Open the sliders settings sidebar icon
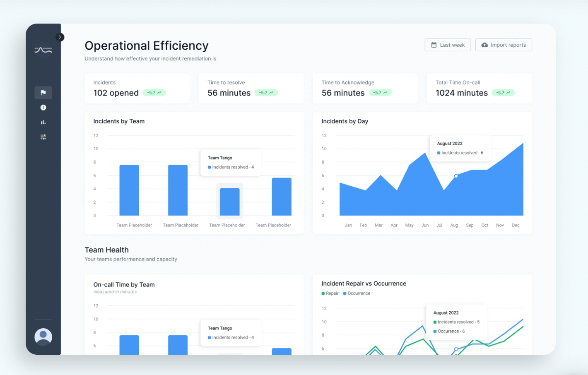This screenshot has height=375, width=588. (x=43, y=137)
